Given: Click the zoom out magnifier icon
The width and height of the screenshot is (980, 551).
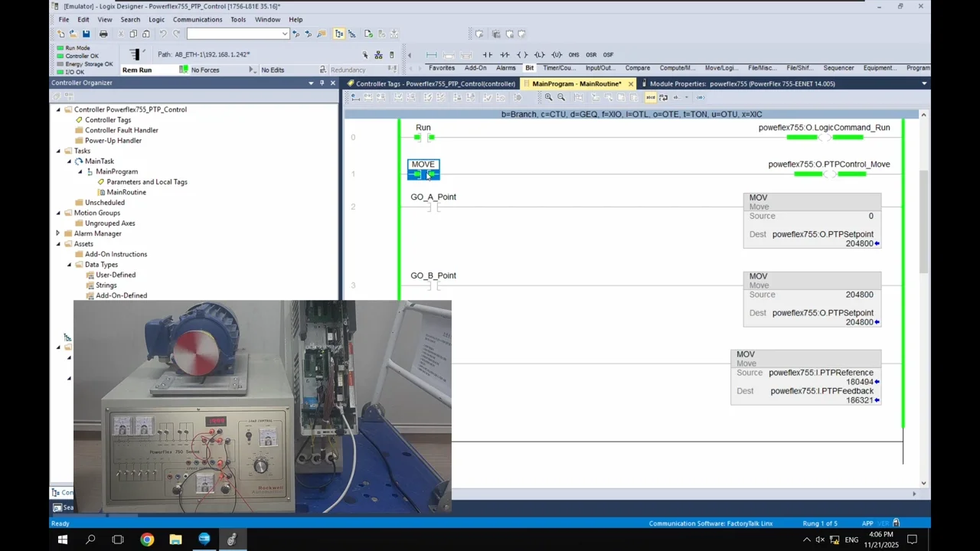Looking at the screenshot, I should [x=561, y=97].
